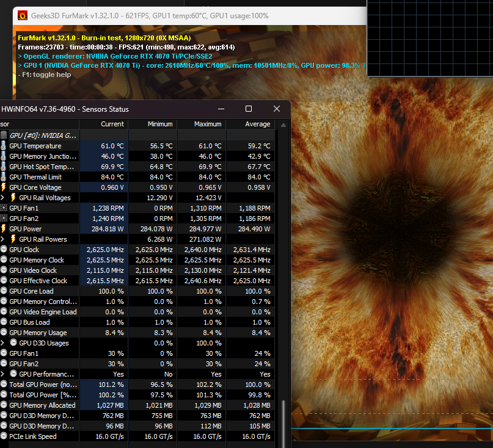
Task: Click the GPU Video Engine Load icon
Action: [x=4, y=311]
